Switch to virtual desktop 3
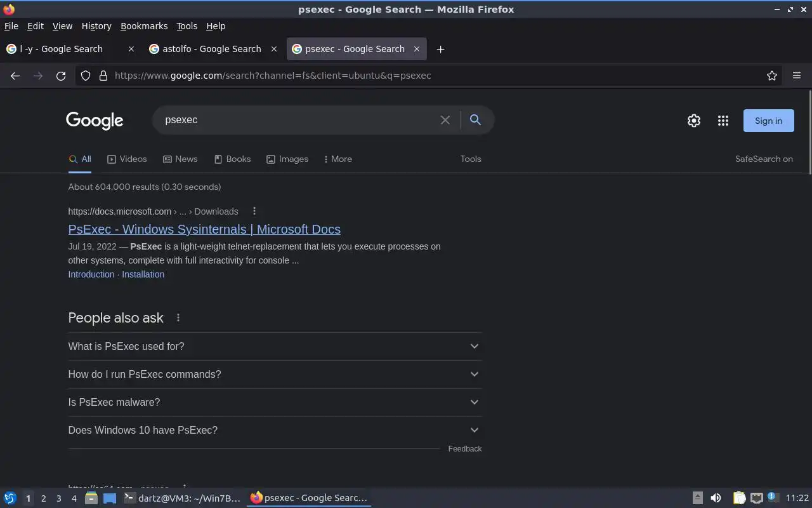Image resolution: width=812 pixels, height=508 pixels. coord(58,498)
